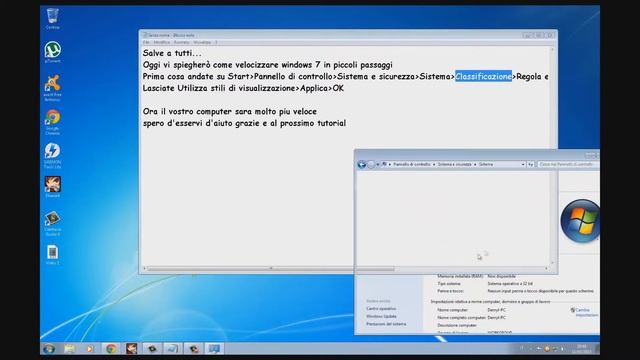
Task: Open the Formato menu in Notepad
Action: point(182,42)
